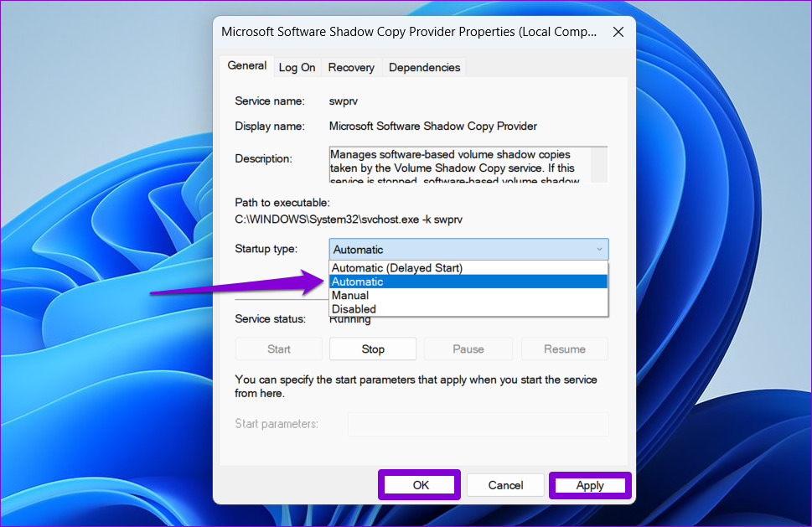Click the svchost.exe executable path text
The width and height of the screenshot is (812, 527).
click(x=349, y=220)
